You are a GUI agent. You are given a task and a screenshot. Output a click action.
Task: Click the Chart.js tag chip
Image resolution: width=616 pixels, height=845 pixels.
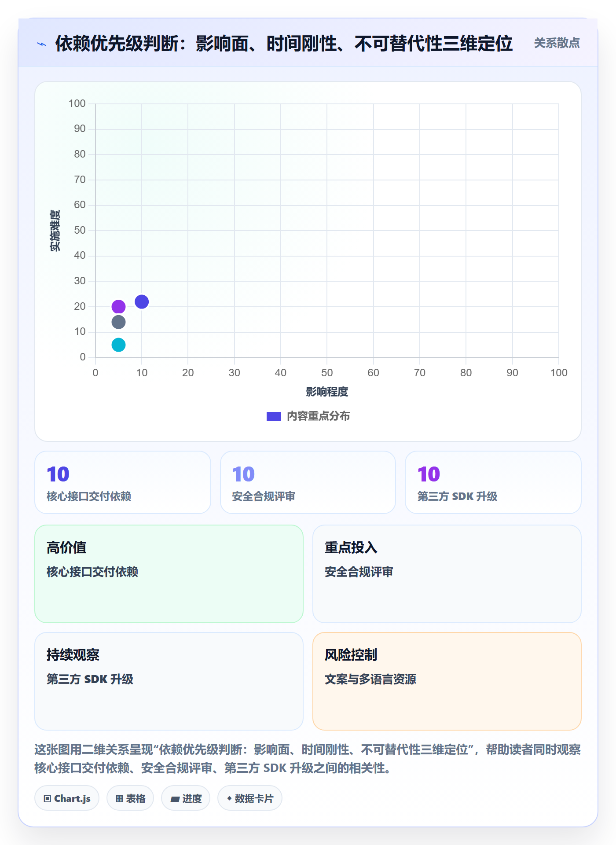[67, 798]
